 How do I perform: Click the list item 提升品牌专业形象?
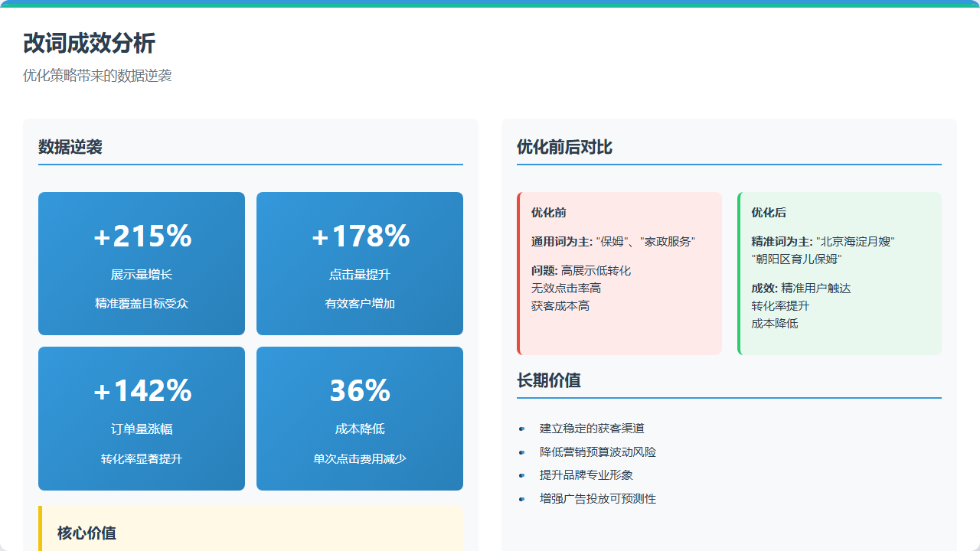tap(586, 475)
